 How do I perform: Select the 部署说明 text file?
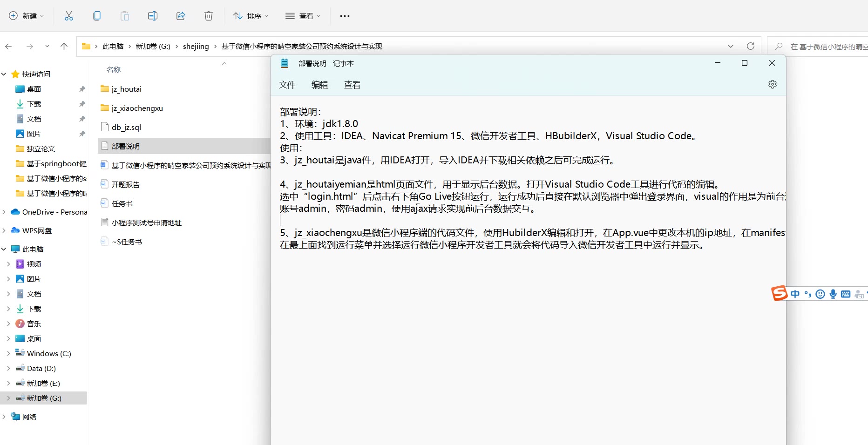coord(184,146)
